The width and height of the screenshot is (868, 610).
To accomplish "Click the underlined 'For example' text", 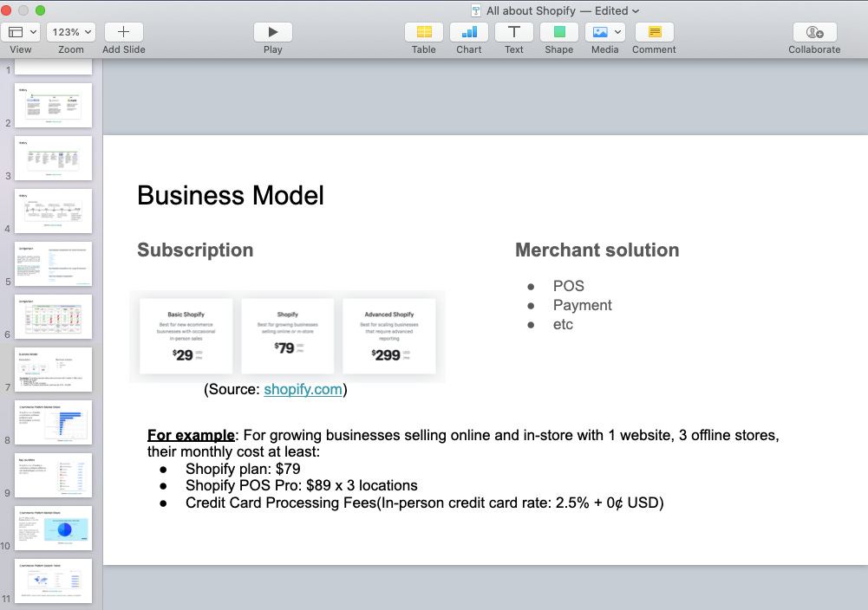I will (191, 435).
